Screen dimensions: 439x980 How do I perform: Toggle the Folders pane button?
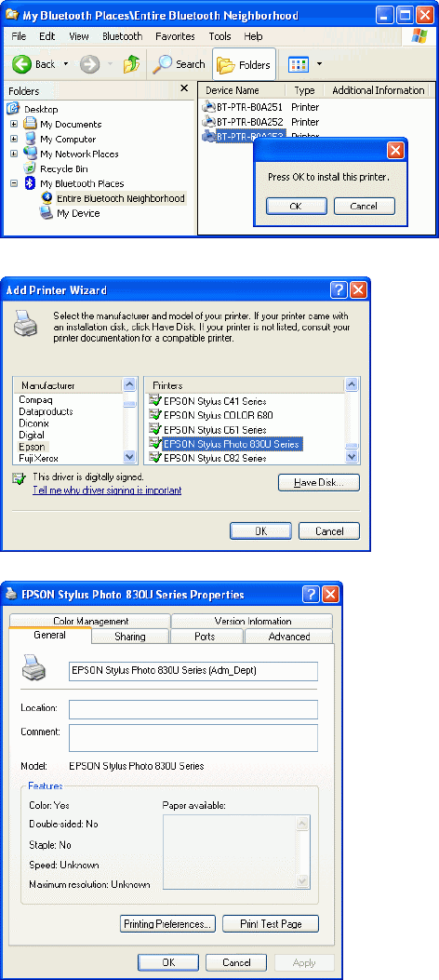(x=245, y=64)
